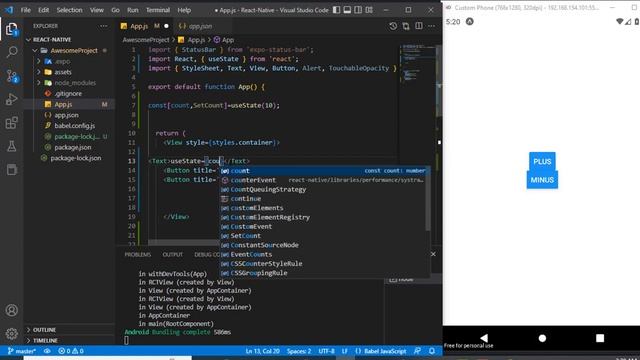Toggle the panel layout icon in title bar
Viewport: 640px width, 360px height.
click(x=347, y=10)
